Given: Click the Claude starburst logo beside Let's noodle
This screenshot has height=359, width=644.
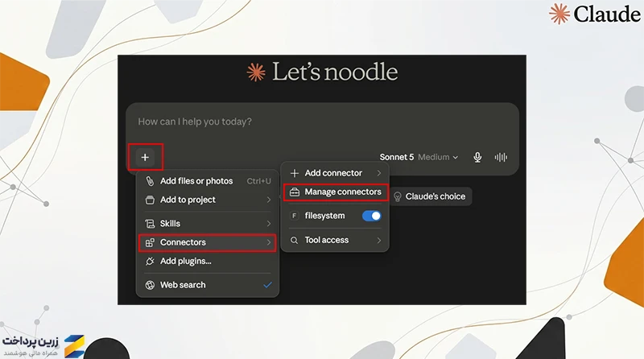Looking at the screenshot, I should coord(256,72).
